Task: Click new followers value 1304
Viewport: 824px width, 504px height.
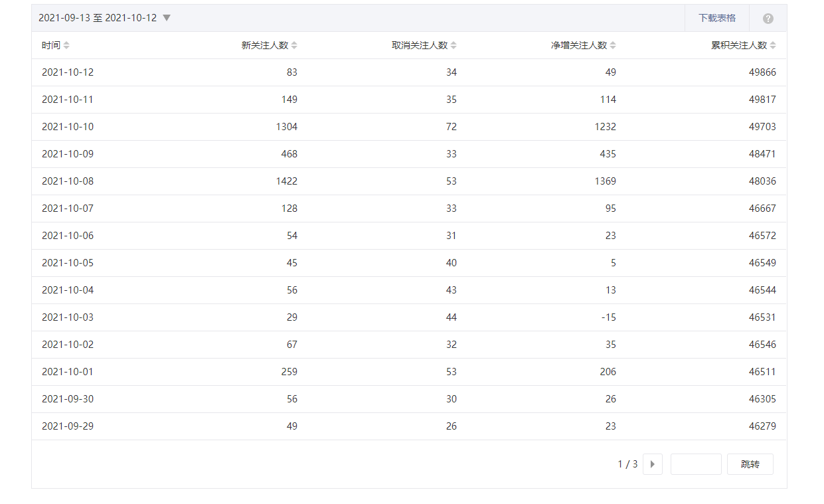Action: [x=287, y=127]
